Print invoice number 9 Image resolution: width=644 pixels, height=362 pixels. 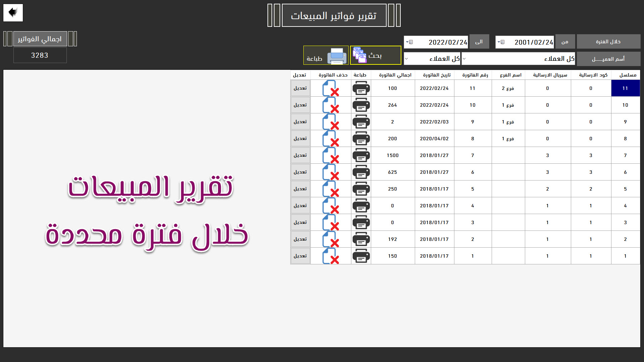pos(361,122)
